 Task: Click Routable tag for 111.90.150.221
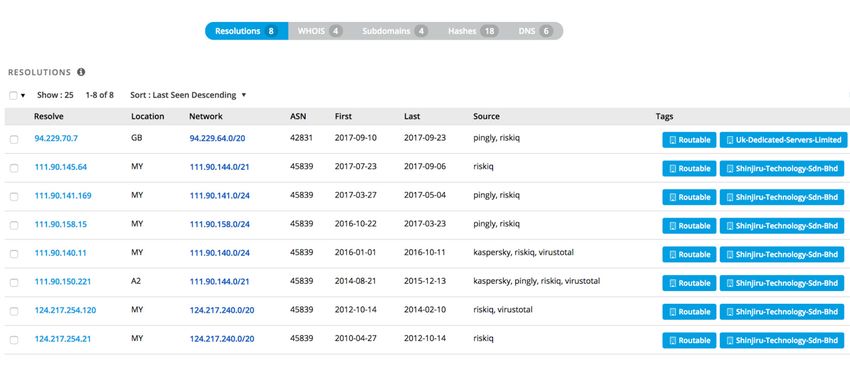pyautogui.click(x=689, y=283)
